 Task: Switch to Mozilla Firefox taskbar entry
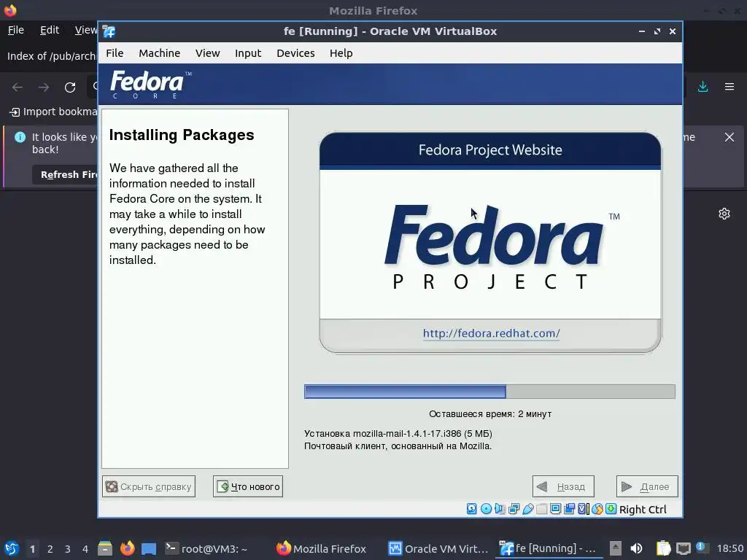point(321,548)
